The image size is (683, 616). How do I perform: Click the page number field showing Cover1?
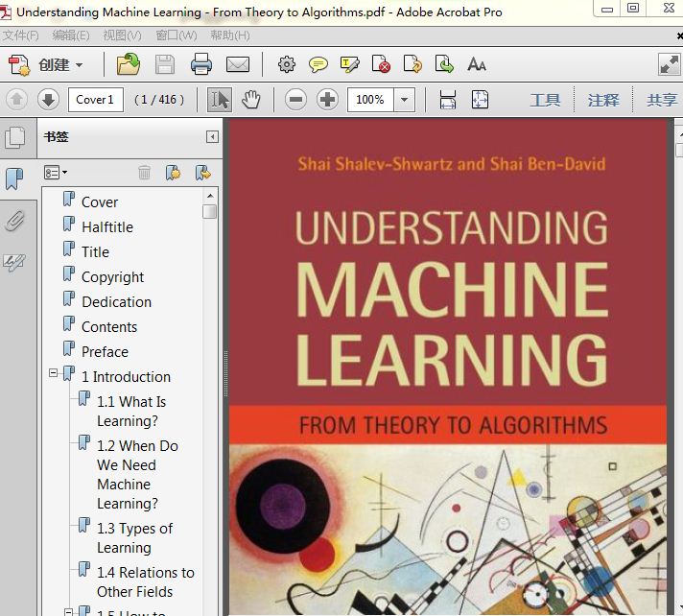[96, 100]
